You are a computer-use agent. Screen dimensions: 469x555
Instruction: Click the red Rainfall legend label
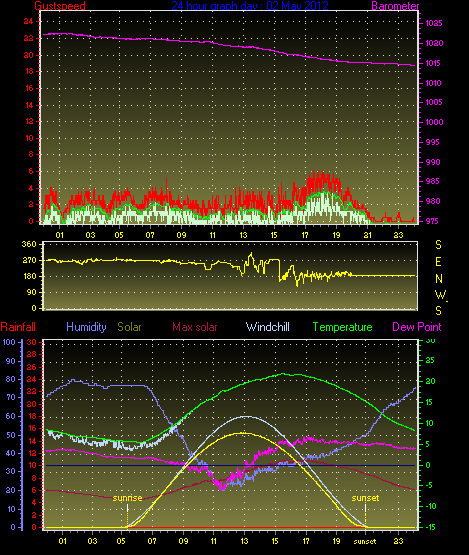pyautogui.click(x=18, y=327)
